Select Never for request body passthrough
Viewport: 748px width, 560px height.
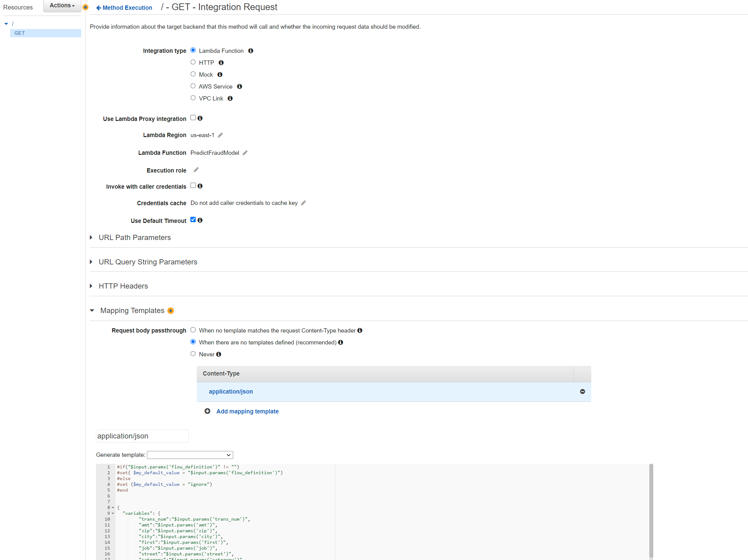pos(193,354)
